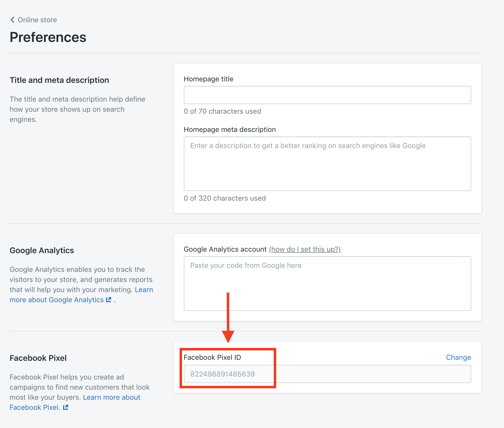Click external link icon after Facebook Pixel
Screen dimensions: 504x428
[x=66, y=407]
